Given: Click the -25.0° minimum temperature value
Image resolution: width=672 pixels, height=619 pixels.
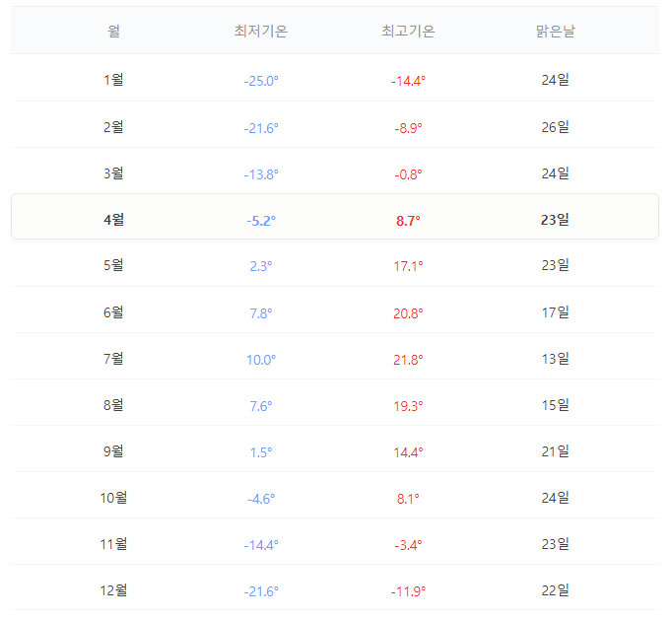Looking at the screenshot, I should point(261,81).
